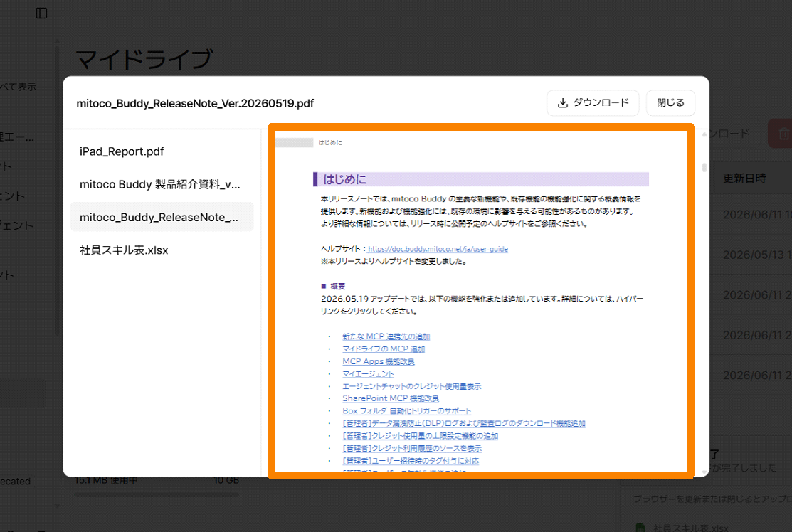
Task: Click the 概要 section heading
Action: click(x=337, y=286)
